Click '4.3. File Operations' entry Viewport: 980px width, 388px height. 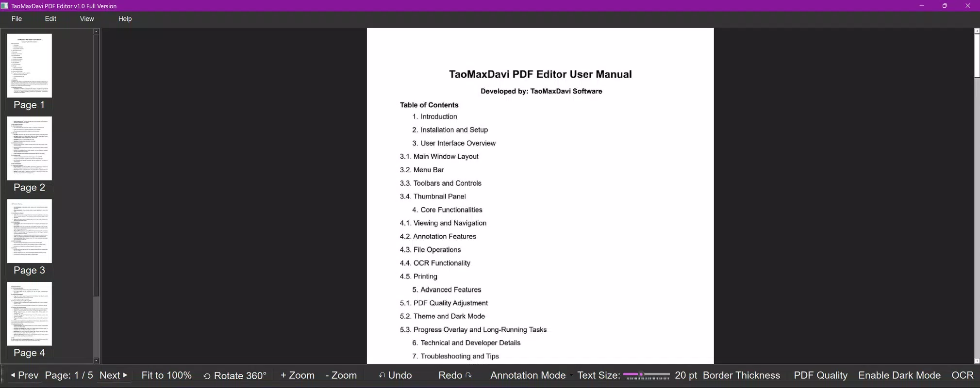pyautogui.click(x=431, y=250)
